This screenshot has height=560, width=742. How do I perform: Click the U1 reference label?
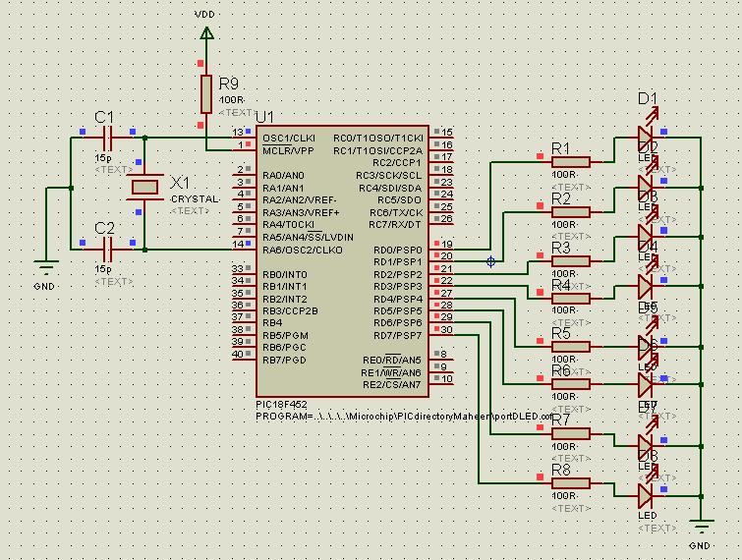pos(264,117)
